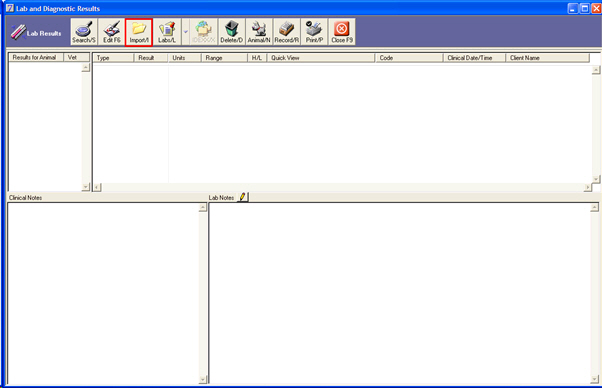Select the Record/R toolbar icon
Image resolution: width=602 pixels, height=388 pixels.
pyautogui.click(x=286, y=32)
